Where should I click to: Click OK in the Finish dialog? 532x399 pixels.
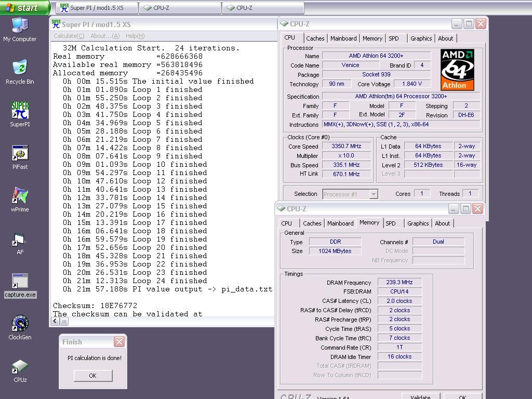[x=92, y=376]
